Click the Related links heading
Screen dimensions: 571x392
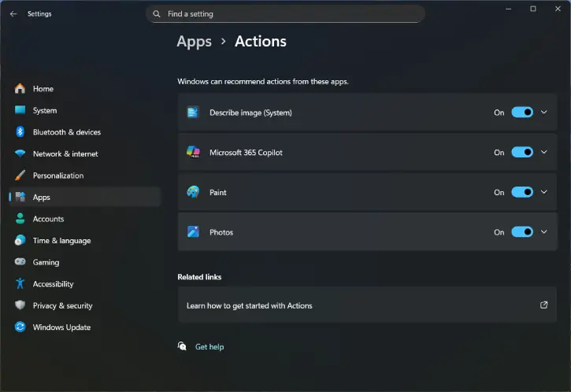[x=199, y=276]
